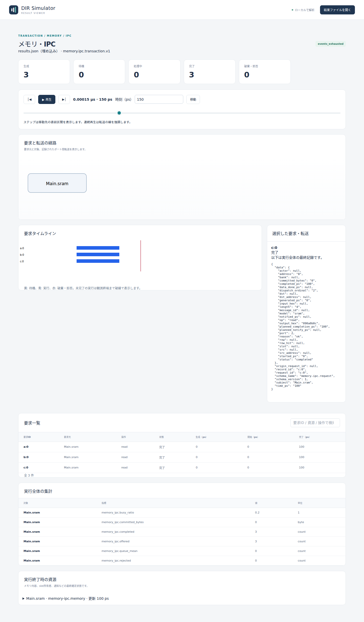Click the memory_ipc.completed metric
The width and height of the screenshot is (364, 622).
[118, 532]
